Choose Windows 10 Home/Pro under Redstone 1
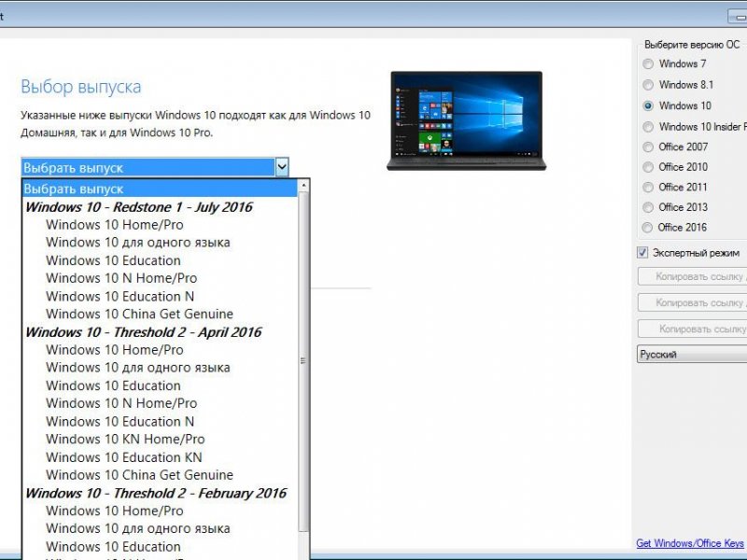 (160, 225)
